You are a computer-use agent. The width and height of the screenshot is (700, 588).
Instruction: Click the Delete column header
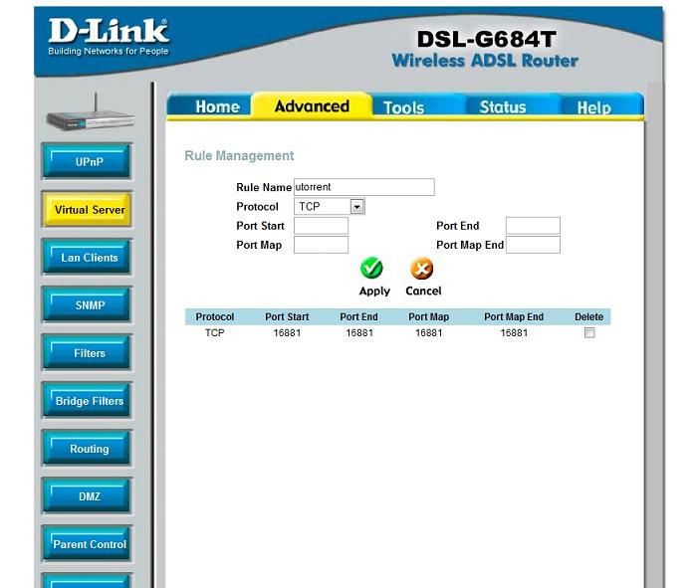(x=588, y=316)
